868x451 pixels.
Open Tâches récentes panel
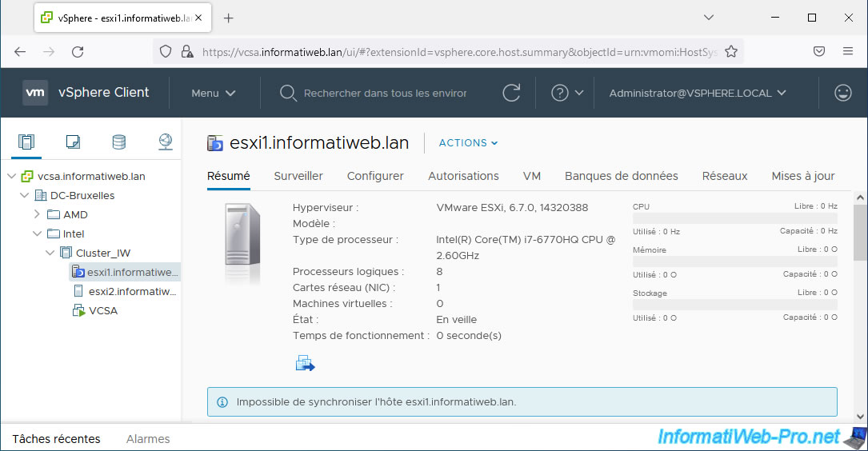pyautogui.click(x=57, y=439)
